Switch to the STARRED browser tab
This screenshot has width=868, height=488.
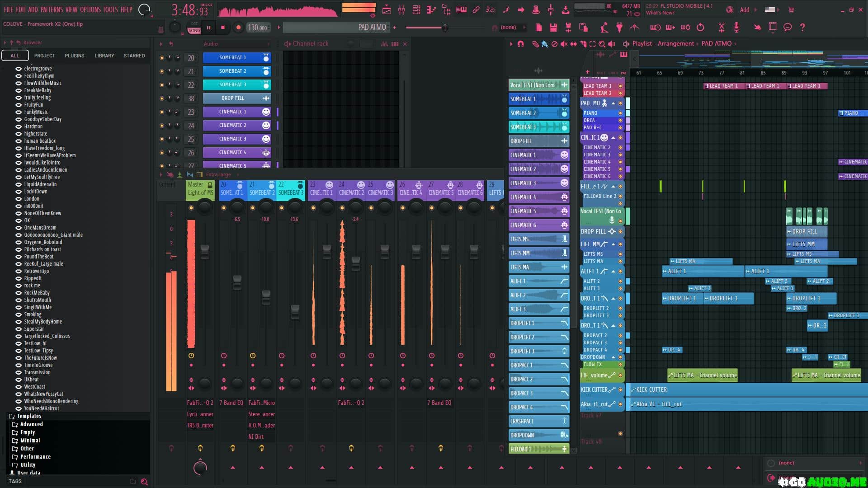click(x=134, y=56)
